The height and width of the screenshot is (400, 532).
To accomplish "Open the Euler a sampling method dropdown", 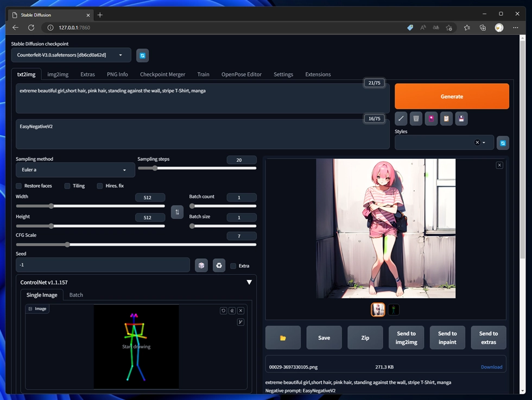I will tap(75, 170).
